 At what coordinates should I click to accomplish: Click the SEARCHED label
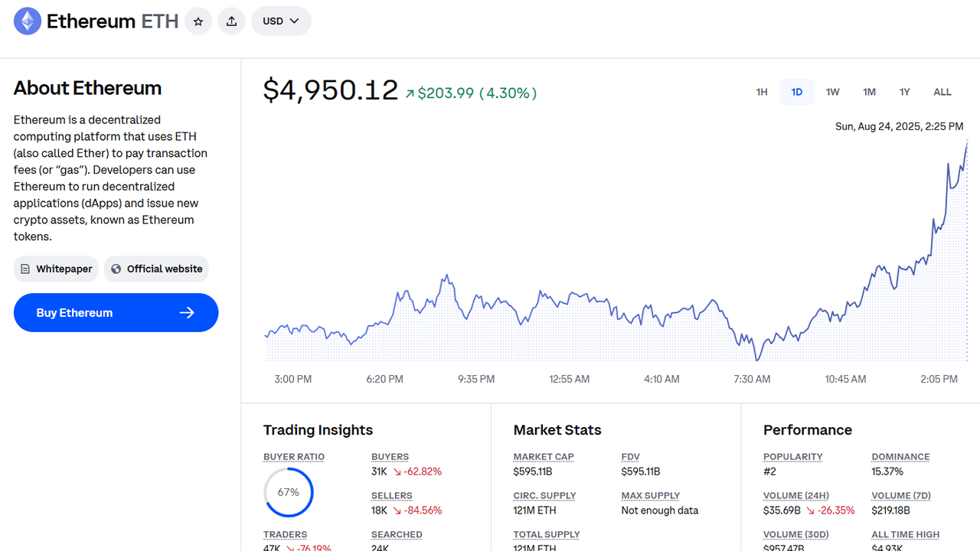point(397,535)
